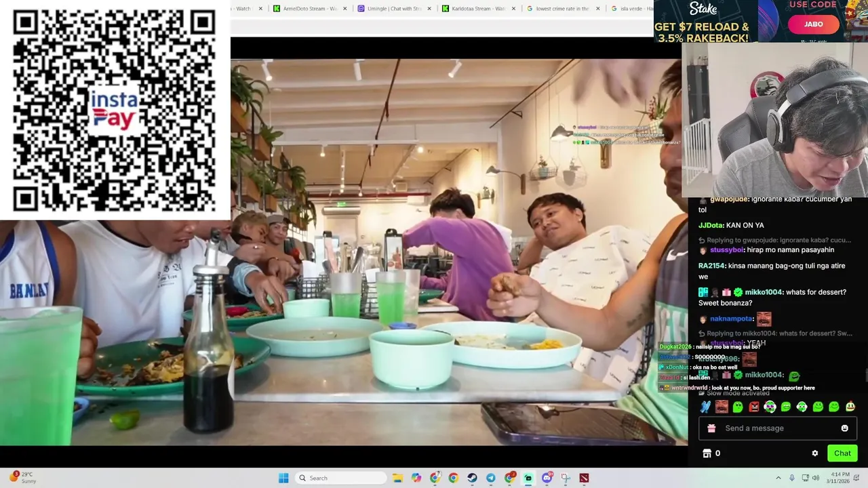
Task: Open RA2154's chat username
Action: [x=711, y=266]
